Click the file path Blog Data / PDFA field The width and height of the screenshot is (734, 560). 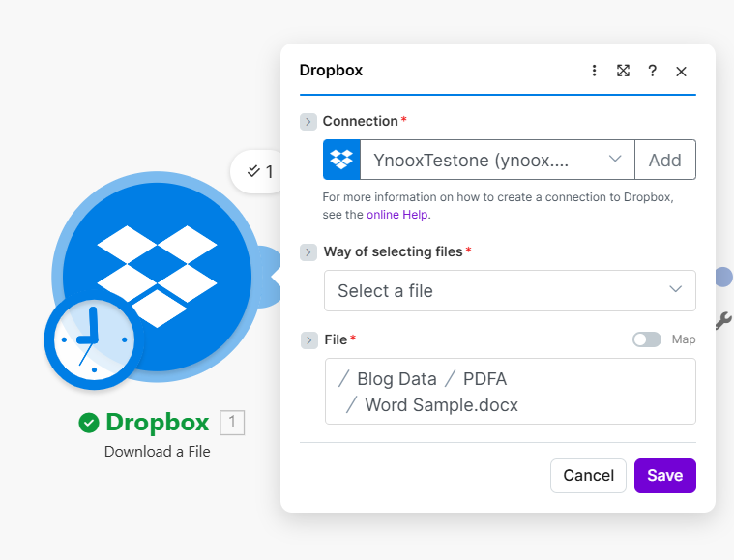click(511, 392)
